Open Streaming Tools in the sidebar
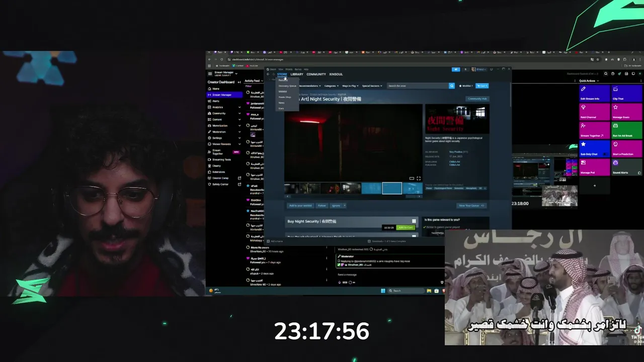The height and width of the screenshot is (362, 644). pyautogui.click(x=221, y=159)
